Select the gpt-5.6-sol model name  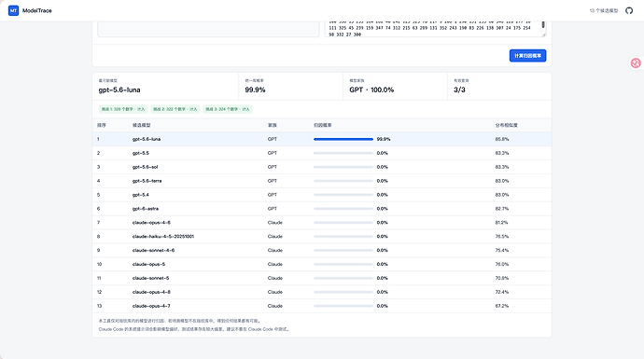coord(145,167)
